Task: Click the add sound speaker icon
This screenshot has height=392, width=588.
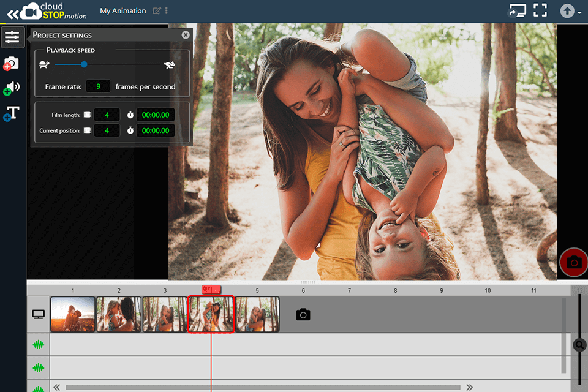Action: tap(12, 88)
